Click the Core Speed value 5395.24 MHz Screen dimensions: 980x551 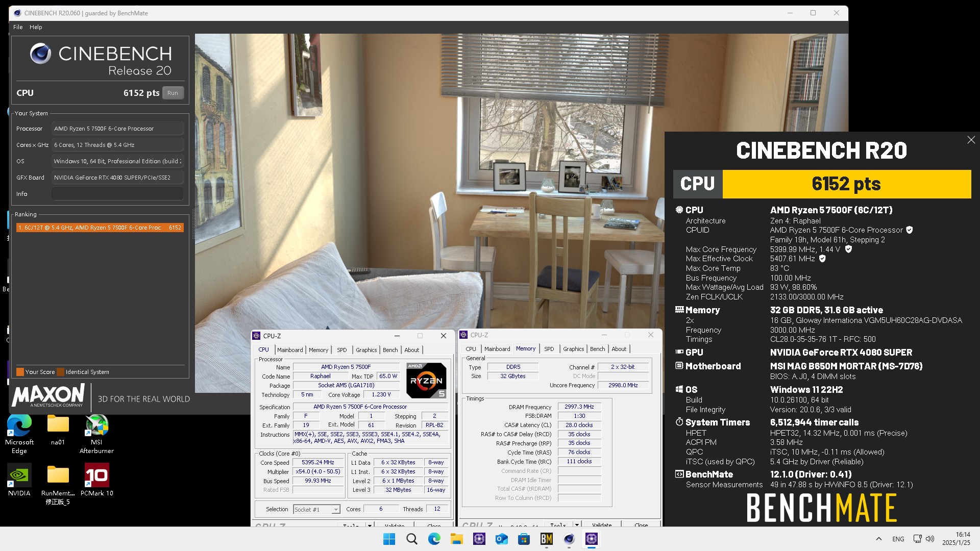318,462
